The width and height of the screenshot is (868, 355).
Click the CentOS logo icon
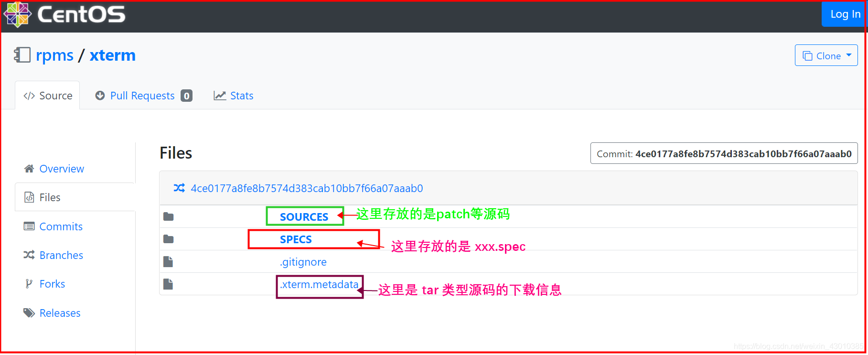(x=17, y=15)
